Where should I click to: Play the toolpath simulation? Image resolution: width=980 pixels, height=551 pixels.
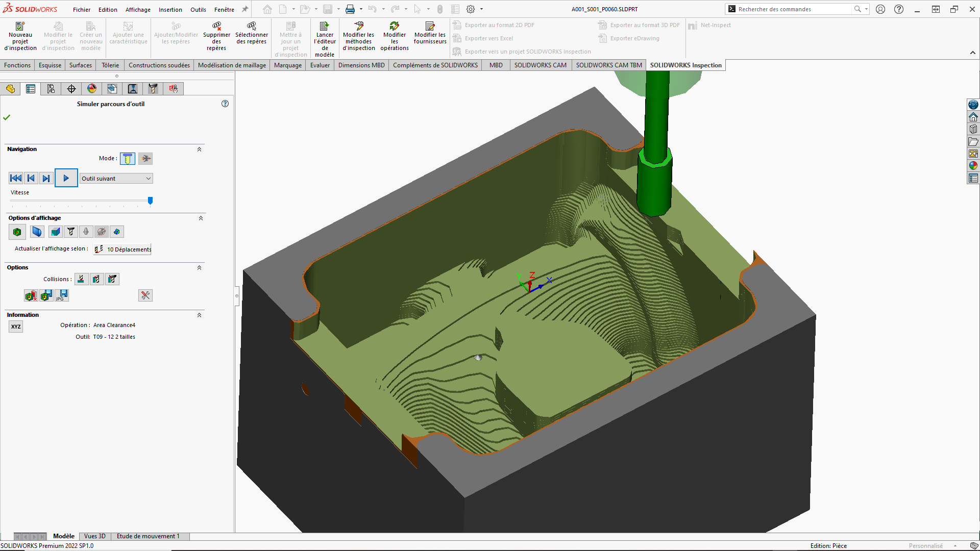tap(66, 178)
